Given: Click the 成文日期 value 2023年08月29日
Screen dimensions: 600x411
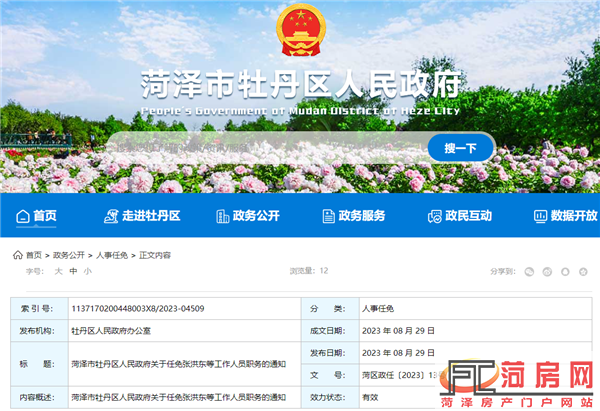Looking at the screenshot, I should coord(398,331).
